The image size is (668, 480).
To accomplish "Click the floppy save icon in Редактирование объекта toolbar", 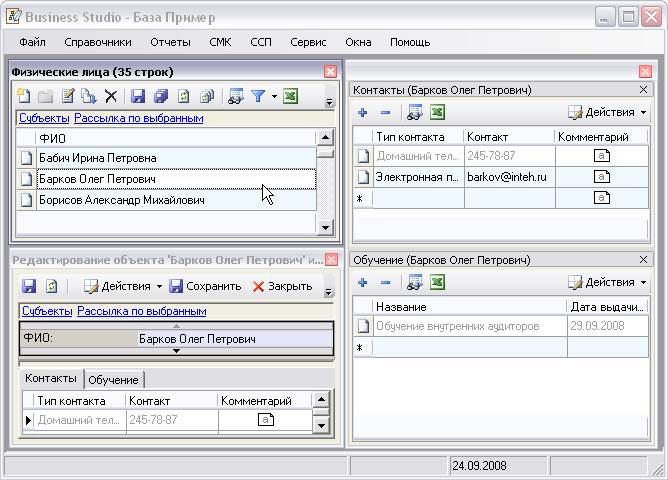I will click(x=29, y=286).
